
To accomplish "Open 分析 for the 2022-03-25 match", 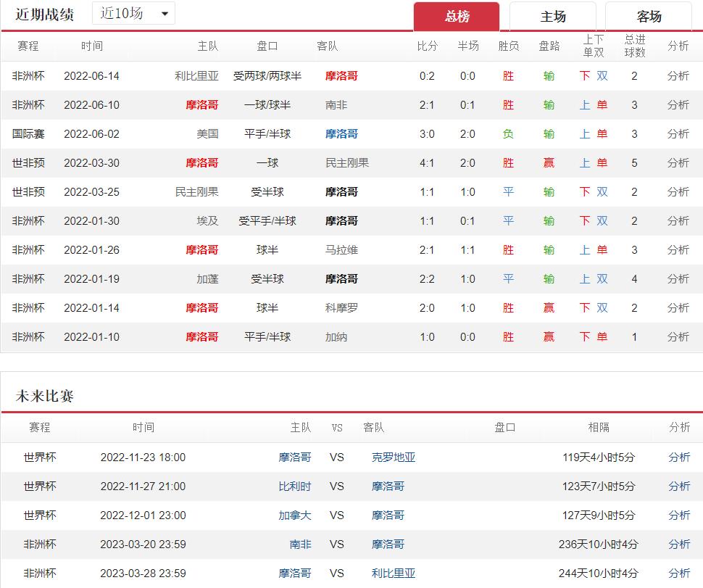I will [x=678, y=192].
